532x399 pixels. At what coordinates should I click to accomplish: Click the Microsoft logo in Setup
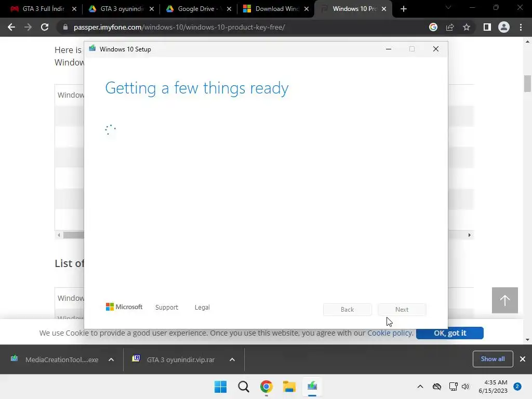click(124, 307)
